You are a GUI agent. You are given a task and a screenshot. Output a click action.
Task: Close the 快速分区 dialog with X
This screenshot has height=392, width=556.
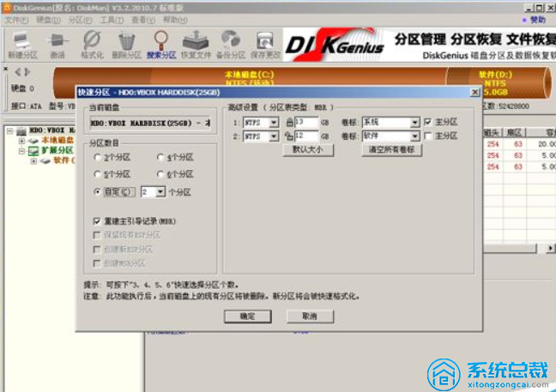coord(474,92)
